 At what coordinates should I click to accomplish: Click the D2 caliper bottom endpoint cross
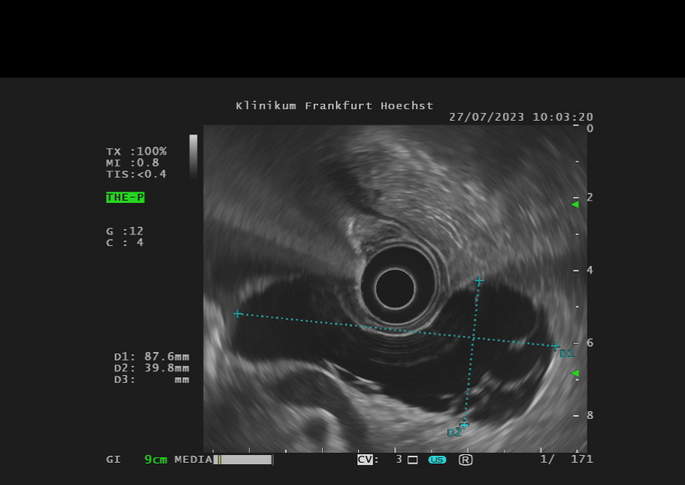(463, 424)
